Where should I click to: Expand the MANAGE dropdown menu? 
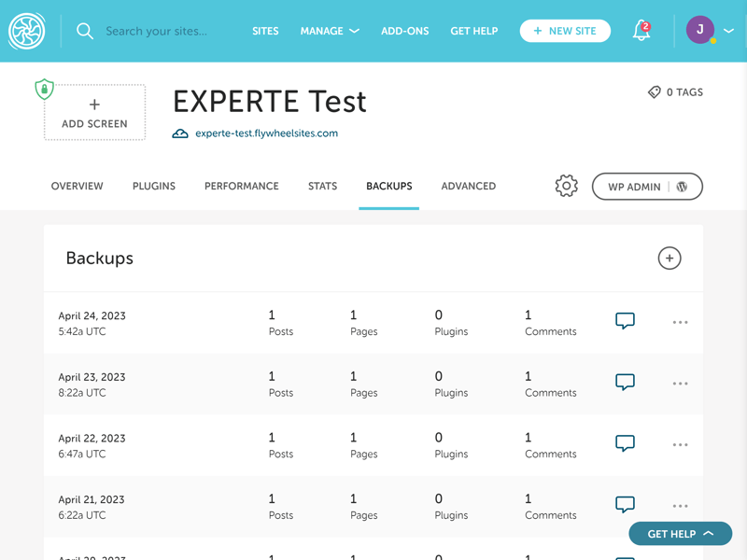click(329, 31)
